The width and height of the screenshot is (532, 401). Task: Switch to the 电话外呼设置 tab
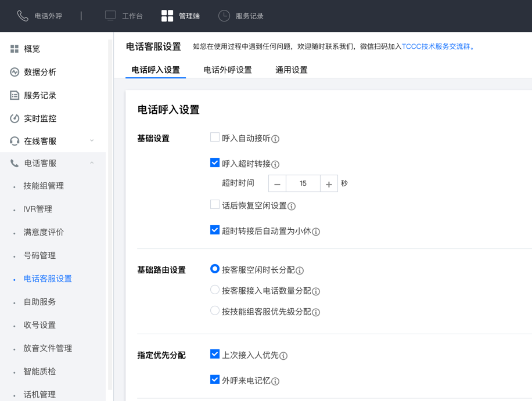click(x=228, y=70)
